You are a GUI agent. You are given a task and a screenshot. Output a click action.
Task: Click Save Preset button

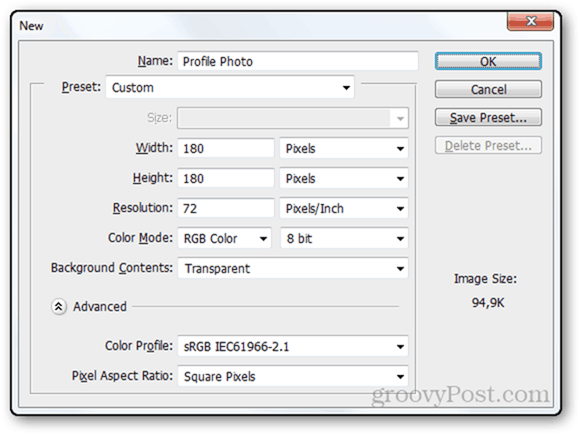tap(488, 118)
